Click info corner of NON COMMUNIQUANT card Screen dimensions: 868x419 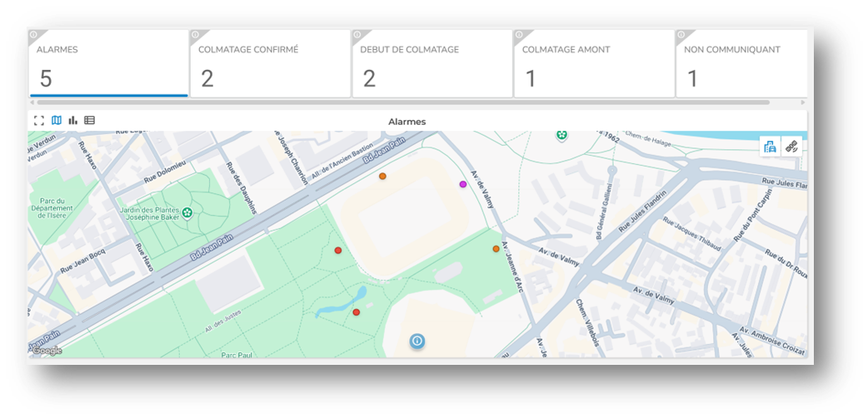click(x=680, y=35)
